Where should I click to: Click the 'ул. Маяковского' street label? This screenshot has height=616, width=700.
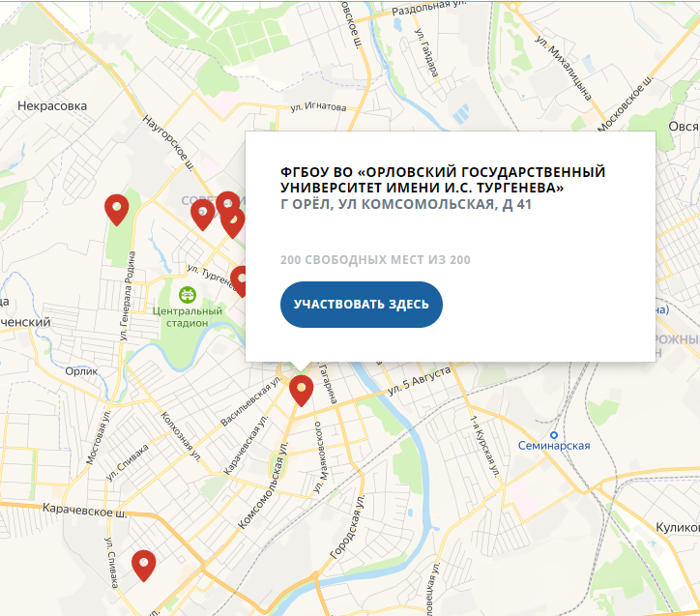point(320,457)
